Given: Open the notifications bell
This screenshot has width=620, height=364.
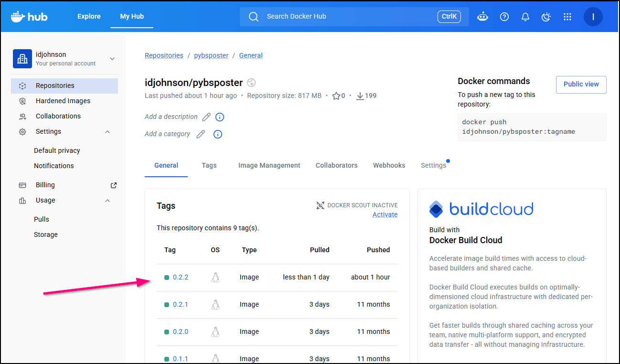Looking at the screenshot, I should point(525,17).
